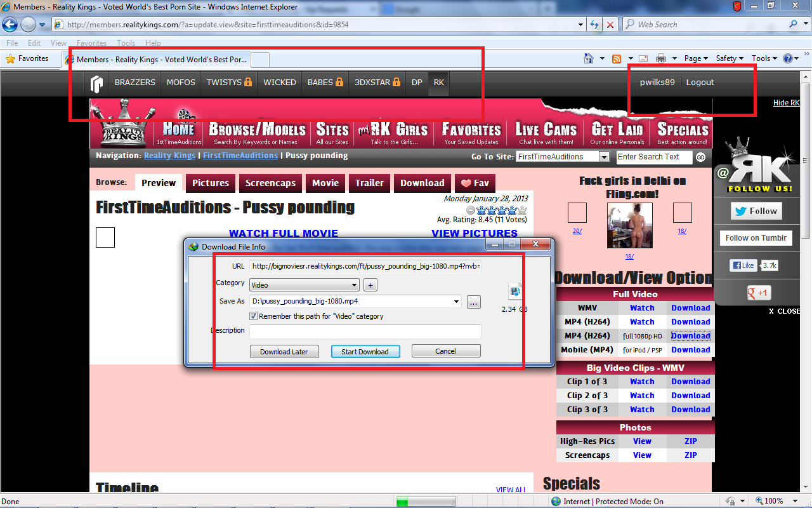
Task: Expand the Recent Pages arrow beside Forward
Action: coord(42,25)
